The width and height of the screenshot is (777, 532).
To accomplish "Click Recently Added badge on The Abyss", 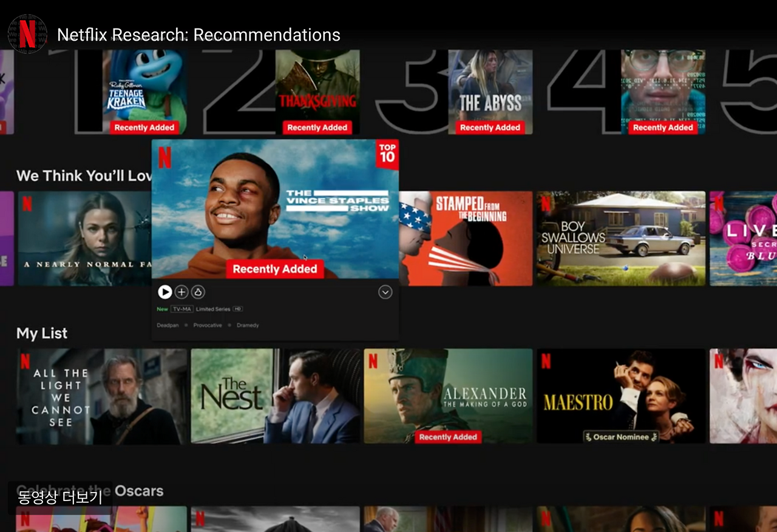I will click(490, 127).
